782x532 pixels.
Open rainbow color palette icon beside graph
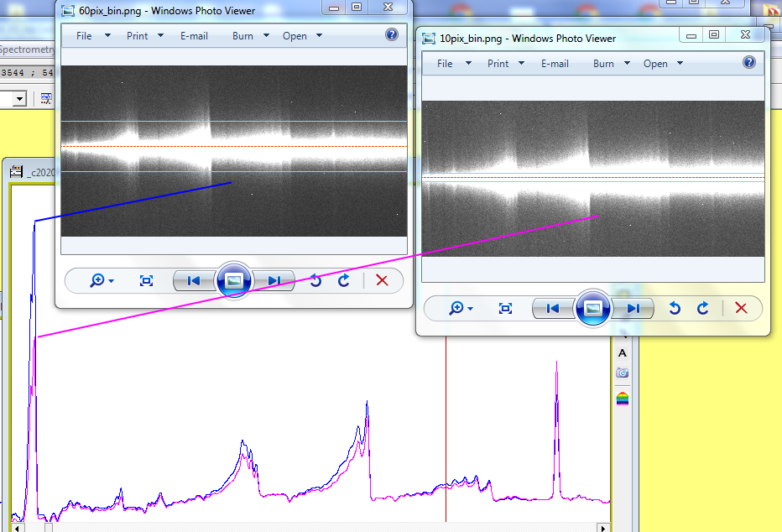click(x=622, y=398)
